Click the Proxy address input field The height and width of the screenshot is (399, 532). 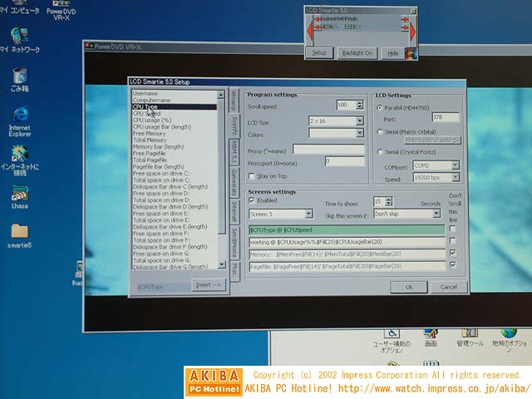[x=328, y=149]
